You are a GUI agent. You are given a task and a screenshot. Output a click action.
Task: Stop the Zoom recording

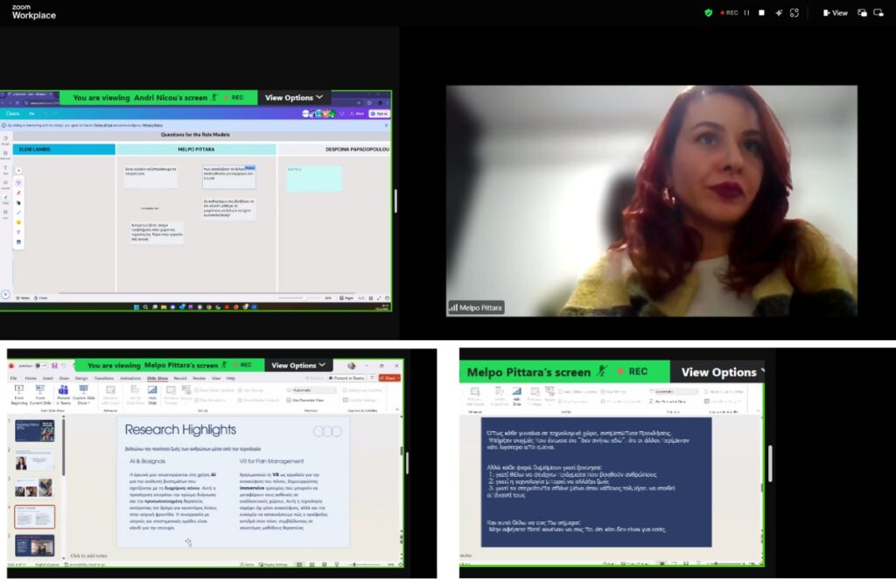pyautogui.click(x=761, y=13)
